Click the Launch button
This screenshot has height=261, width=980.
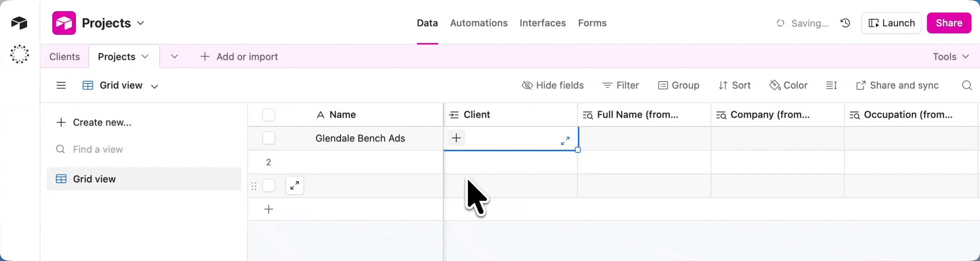coord(891,23)
